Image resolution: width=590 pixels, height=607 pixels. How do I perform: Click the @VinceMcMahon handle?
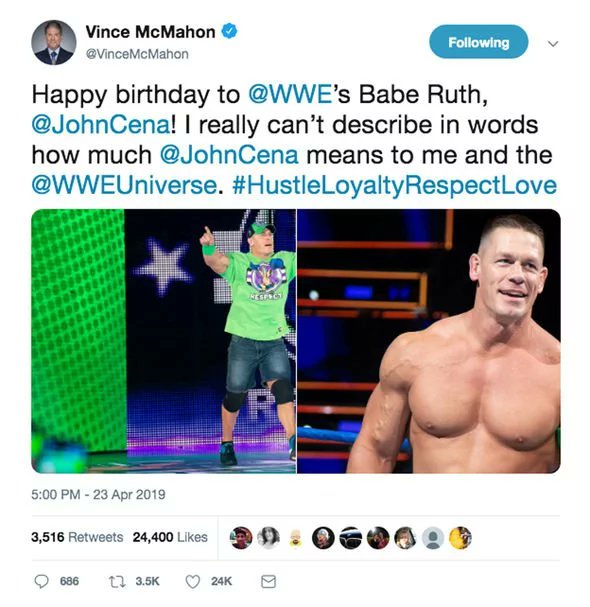point(137,54)
